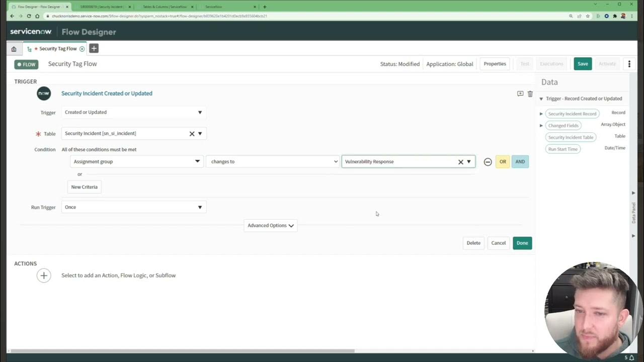Open a new flow tab with the plus button

click(x=94, y=48)
